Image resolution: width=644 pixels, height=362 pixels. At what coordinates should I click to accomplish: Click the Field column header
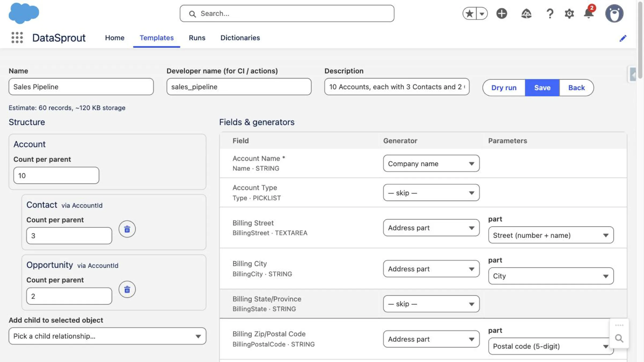pos(240,141)
